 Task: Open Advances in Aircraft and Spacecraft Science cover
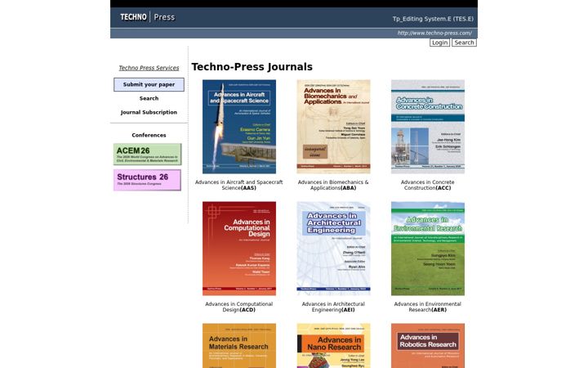(x=239, y=127)
